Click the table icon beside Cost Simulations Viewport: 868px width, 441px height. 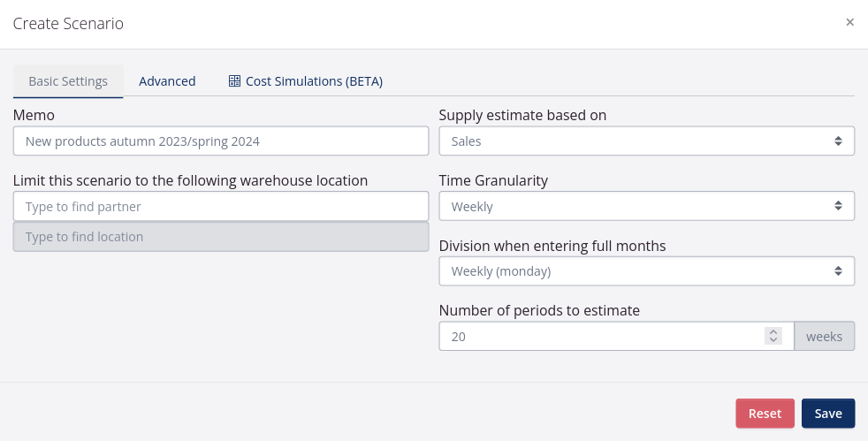tap(234, 81)
